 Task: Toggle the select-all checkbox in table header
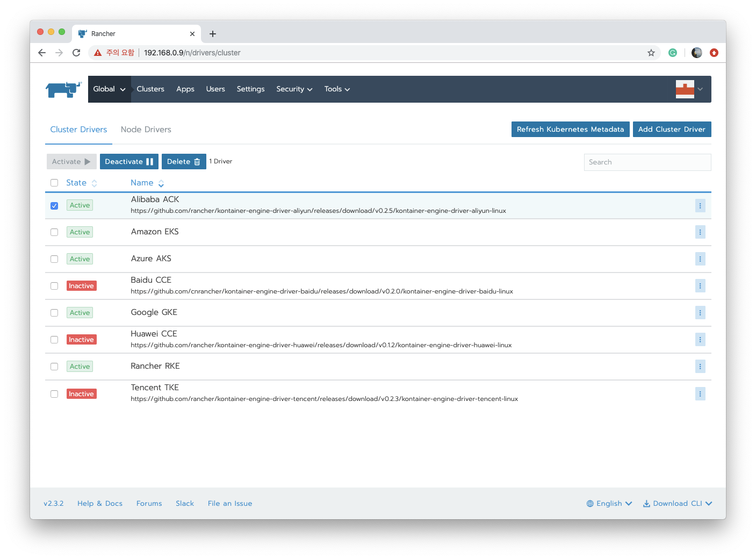click(54, 183)
